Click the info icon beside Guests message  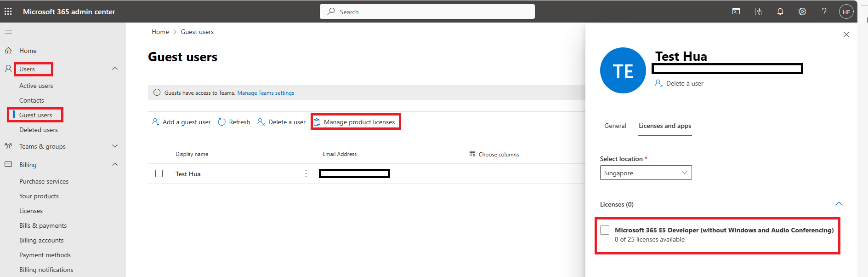tap(157, 92)
